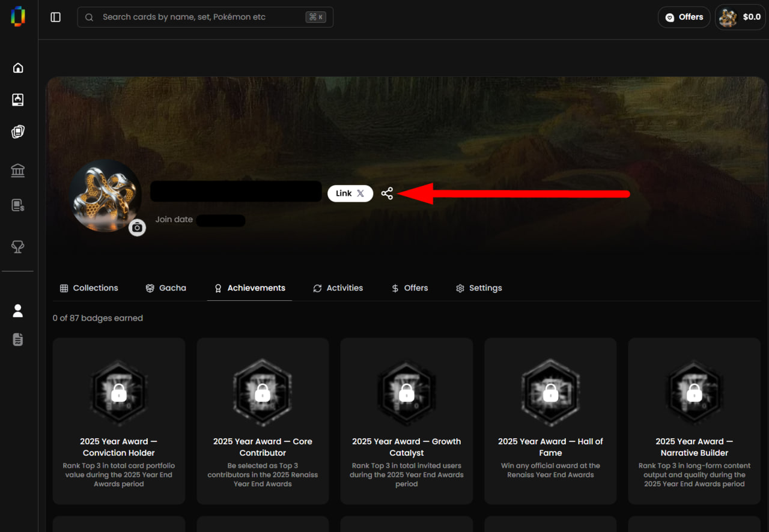Click the bank building sidebar icon
This screenshot has height=532, width=769.
click(18, 171)
